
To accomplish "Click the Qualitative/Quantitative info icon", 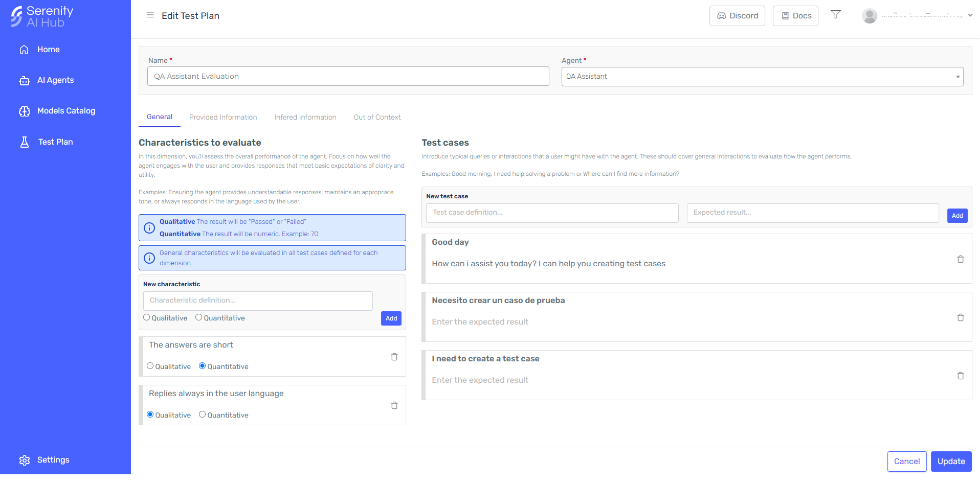I will point(149,228).
